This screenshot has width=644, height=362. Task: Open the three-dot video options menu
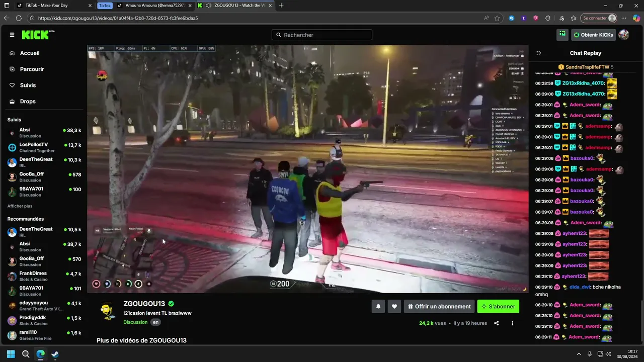(512, 323)
